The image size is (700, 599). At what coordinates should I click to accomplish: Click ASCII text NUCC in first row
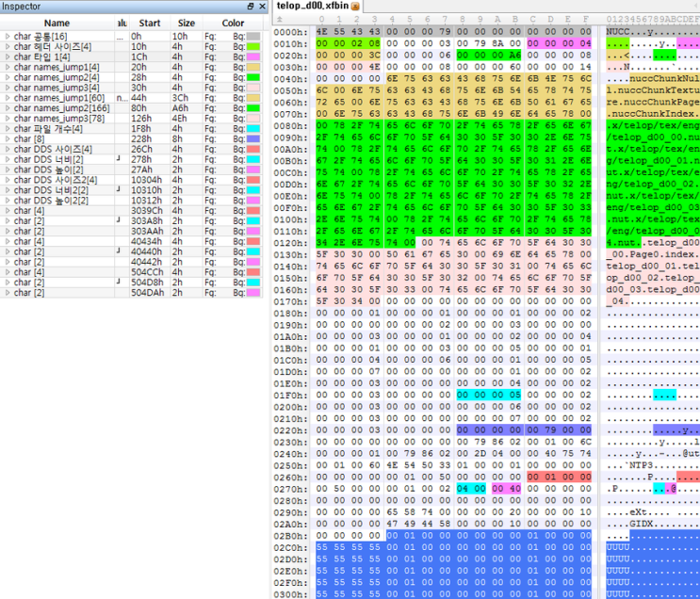(617, 32)
